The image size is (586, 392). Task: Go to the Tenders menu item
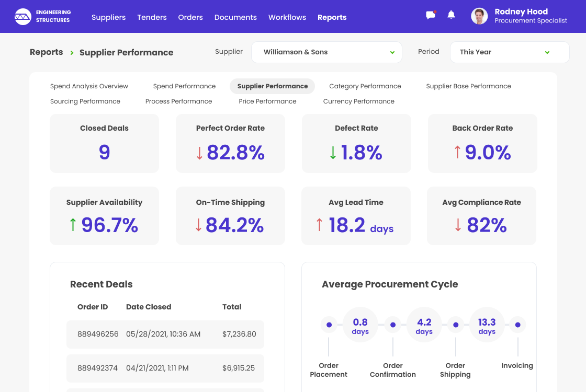point(152,17)
